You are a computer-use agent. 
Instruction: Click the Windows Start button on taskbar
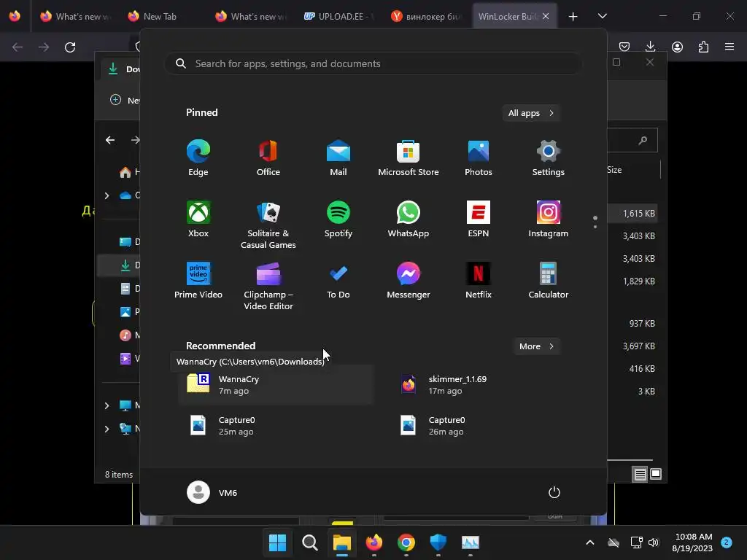coord(277,542)
